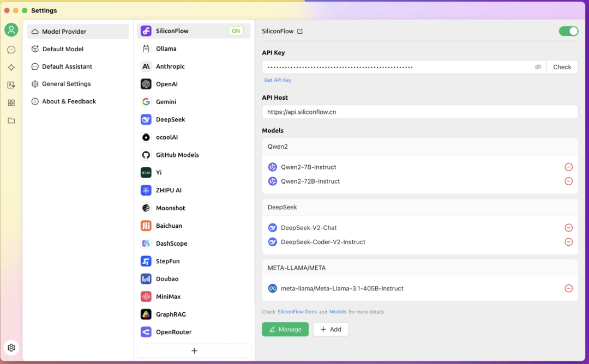Image resolution: width=589 pixels, height=364 pixels.
Task: Remove the Qwen2-7B-Instruct model
Action: pos(569,167)
